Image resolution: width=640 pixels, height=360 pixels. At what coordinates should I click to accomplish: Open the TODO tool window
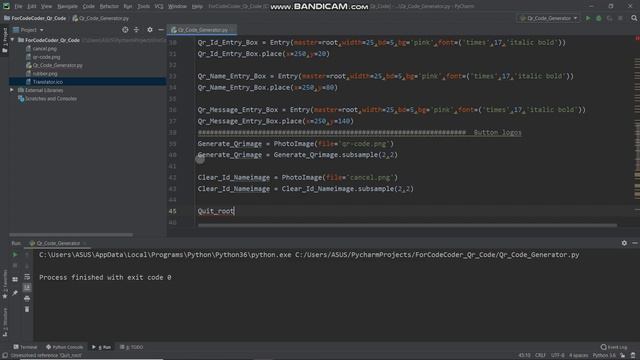click(x=131, y=347)
